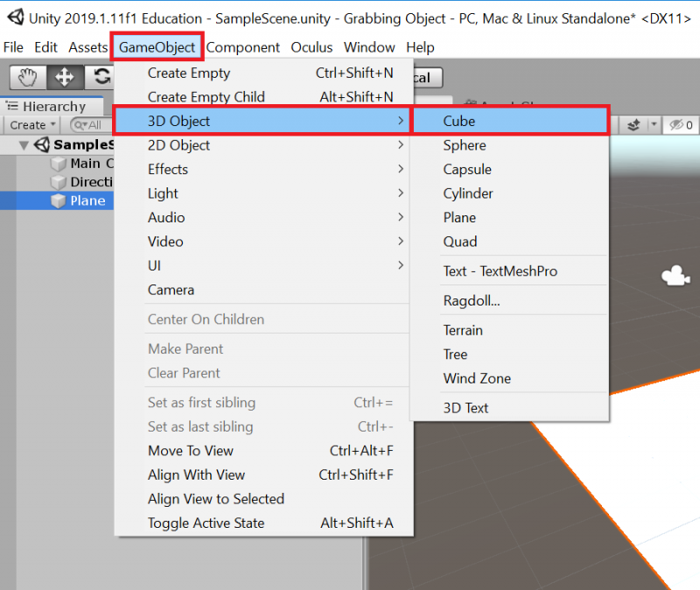Select the Hand tool in toolbar
The width and height of the screenshot is (700, 590).
[x=28, y=77]
